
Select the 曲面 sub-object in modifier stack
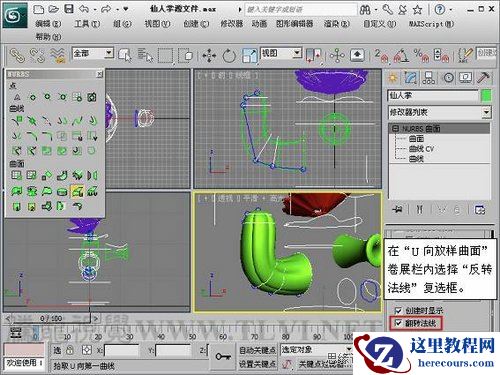pos(416,138)
